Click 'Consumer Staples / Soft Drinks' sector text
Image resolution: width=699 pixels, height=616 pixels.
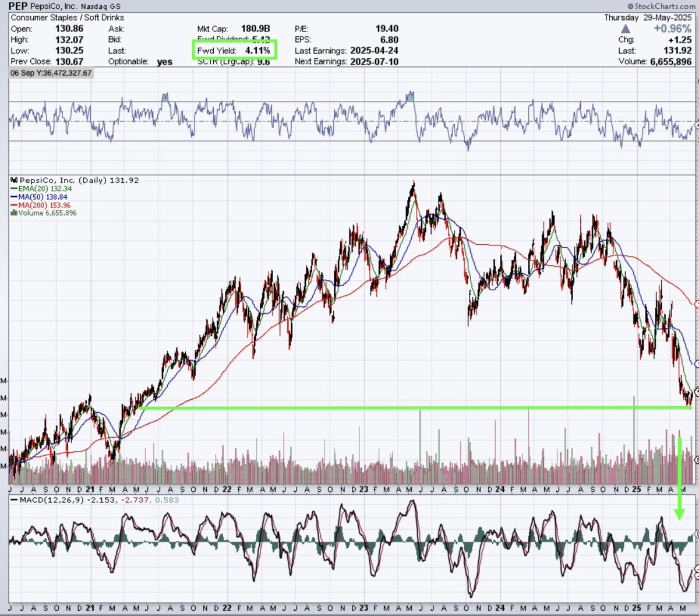pyautogui.click(x=68, y=18)
